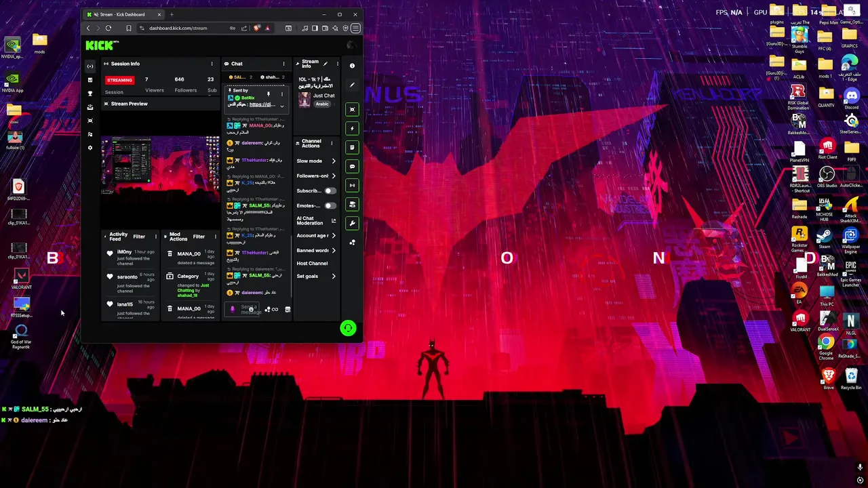The height and width of the screenshot is (488, 868).
Task: Toggle the wrench widget in right toolbar
Action: [352, 223]
